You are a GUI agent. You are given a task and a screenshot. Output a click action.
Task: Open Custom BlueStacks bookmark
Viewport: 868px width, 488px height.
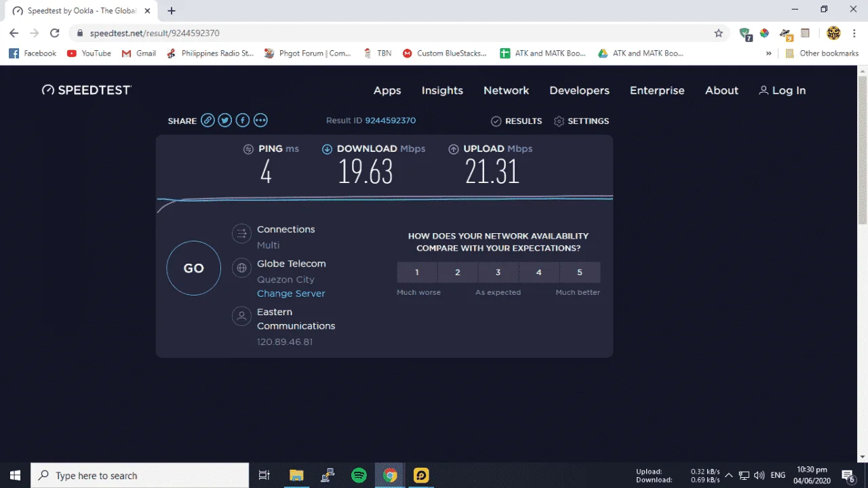point(445,53)
